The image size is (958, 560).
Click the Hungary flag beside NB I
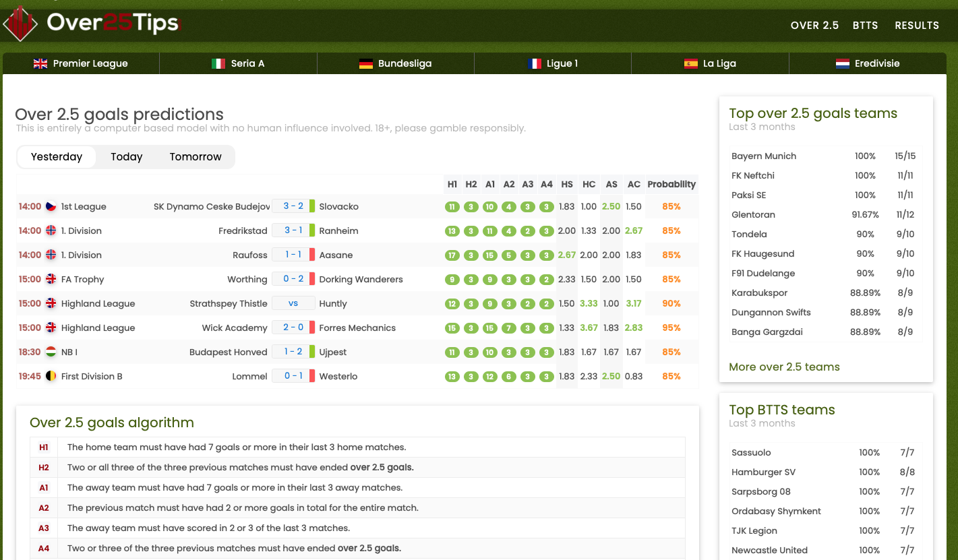(x=51, y=352)
